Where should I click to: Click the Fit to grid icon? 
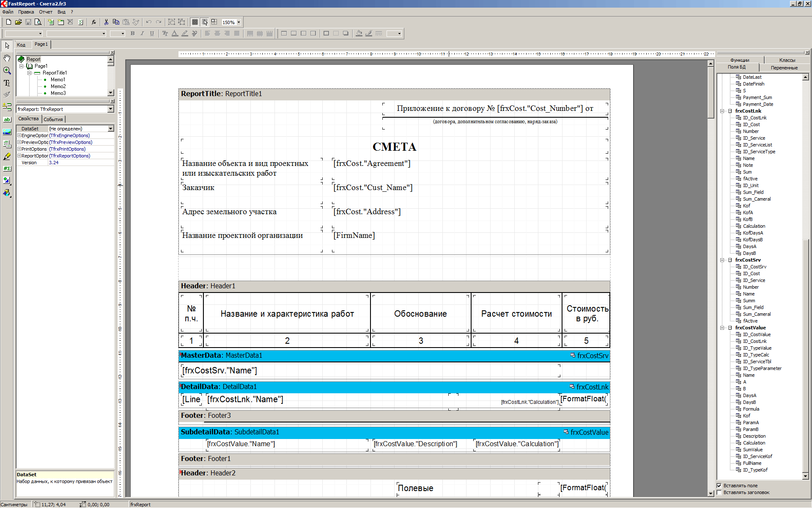(x=214, y=22)
